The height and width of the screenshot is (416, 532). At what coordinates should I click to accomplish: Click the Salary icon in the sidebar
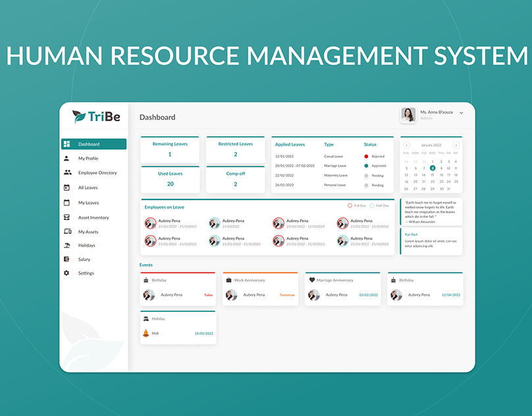tap(66, 259)
